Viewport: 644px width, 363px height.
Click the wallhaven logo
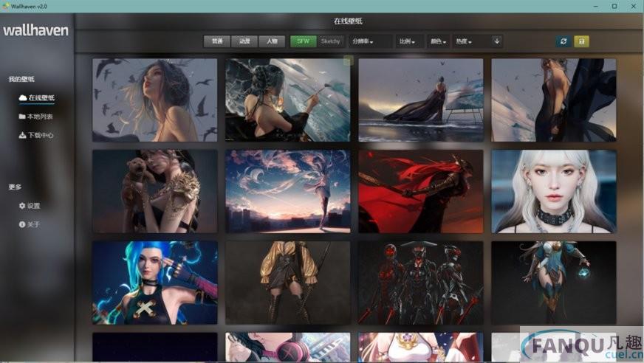click(x=35, y=30)
